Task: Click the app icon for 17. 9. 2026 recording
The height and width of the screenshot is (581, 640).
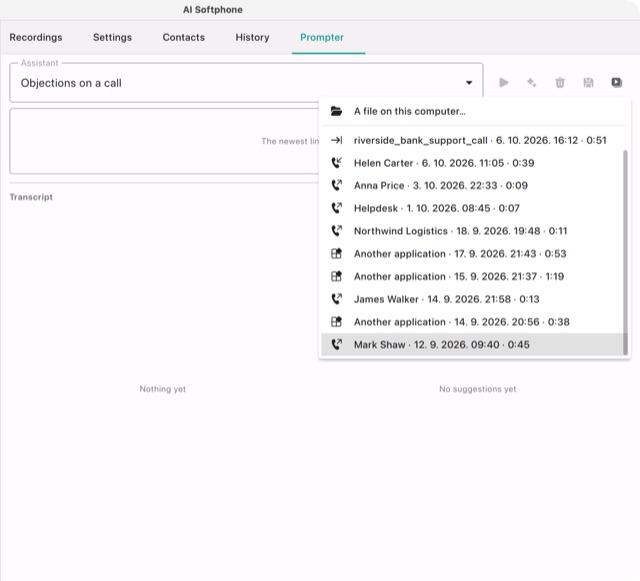Action: pyautogui.click(x=336, y=254)
